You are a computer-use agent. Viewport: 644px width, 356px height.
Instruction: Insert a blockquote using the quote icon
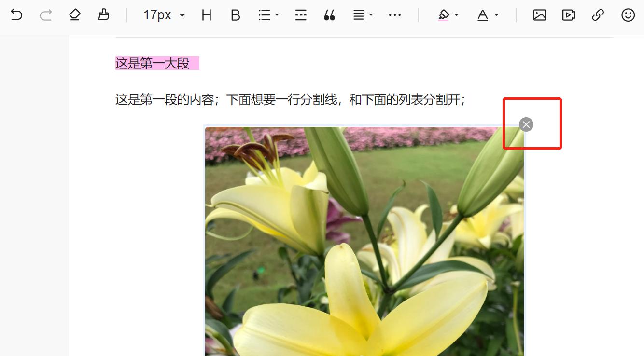(x=330, y=15)
